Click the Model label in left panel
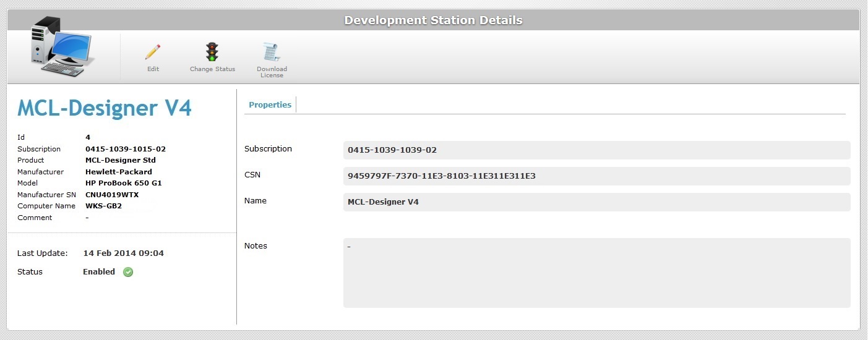The width and height of the screenshot is (868, 340). 27,183
